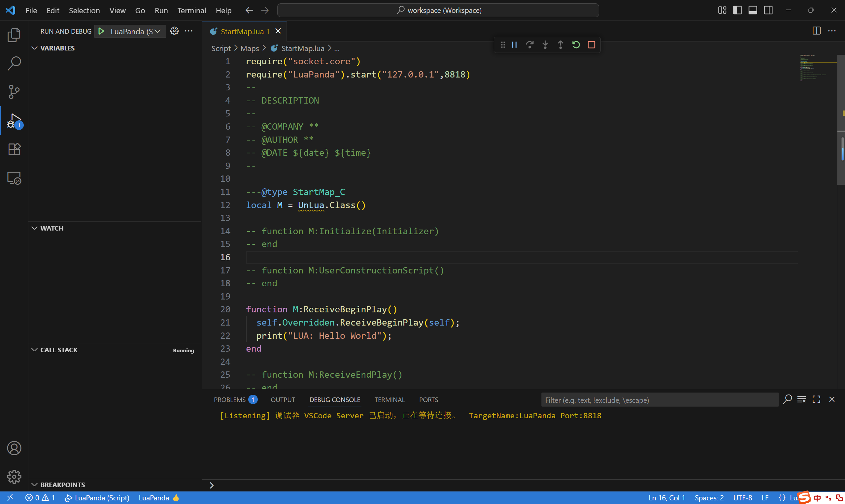845x504 pixels.
Task: Open the Terminal menu
Action: click(x=191, y=10)
